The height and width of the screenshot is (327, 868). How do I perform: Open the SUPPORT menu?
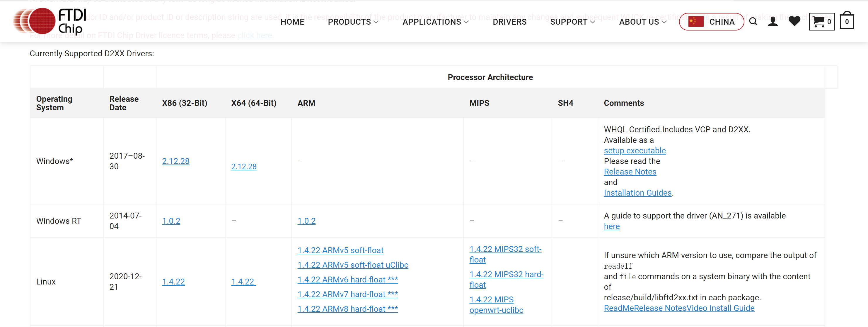coord(572,22)
